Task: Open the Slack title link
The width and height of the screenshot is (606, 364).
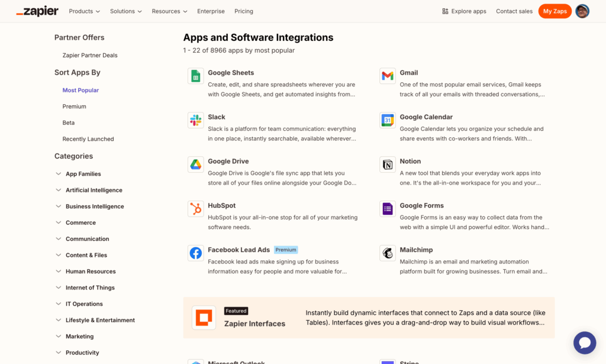Action: click(x=217, y=117)
